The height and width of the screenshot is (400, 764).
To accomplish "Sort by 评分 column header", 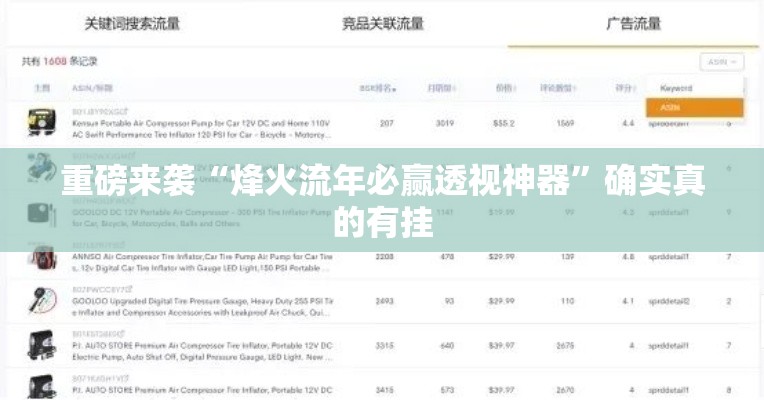I will [626, 88].
